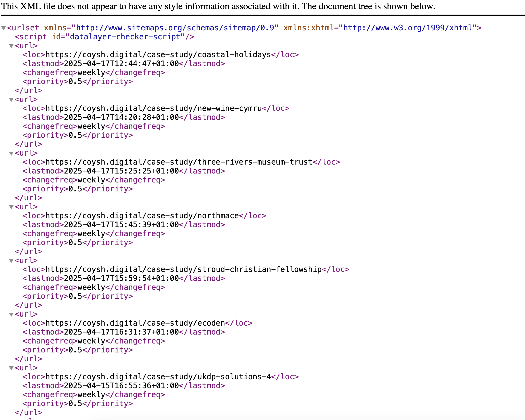Click priority 0.5 under ukdp-solutions-4
The height and width of the screenshot is (420, 525).
75,404
